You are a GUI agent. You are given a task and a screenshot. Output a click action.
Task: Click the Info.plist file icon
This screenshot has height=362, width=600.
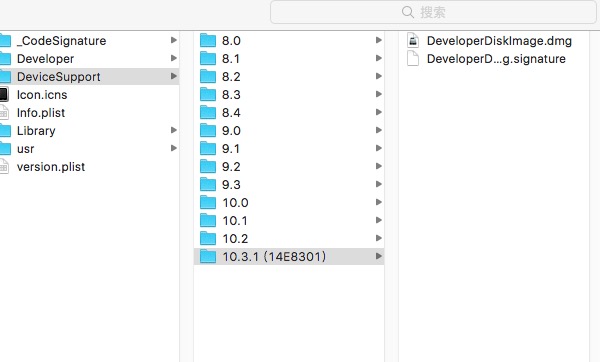click(4, 113)
